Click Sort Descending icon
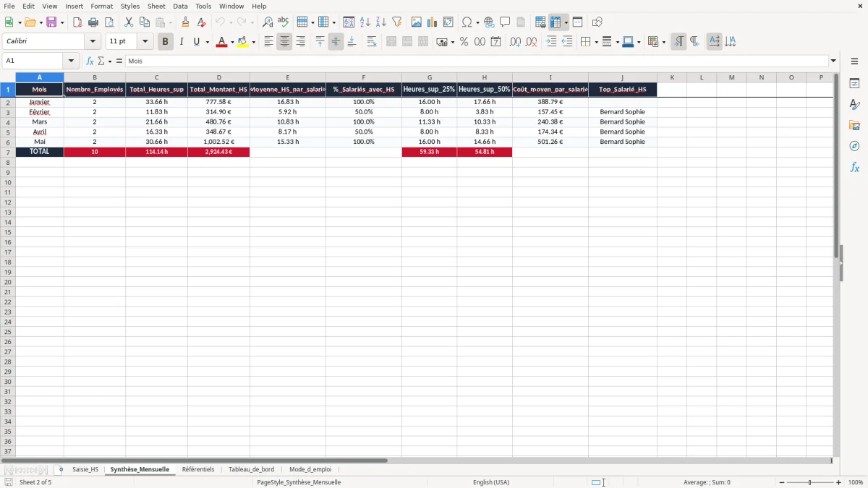868x488 pixels. [381, 22]
